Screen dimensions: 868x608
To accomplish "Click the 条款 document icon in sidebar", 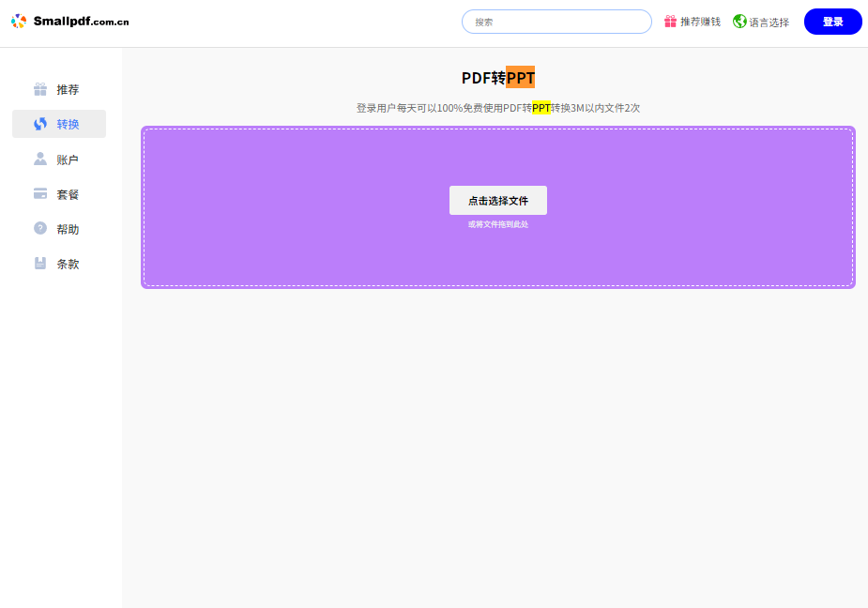I will pos(40,264).
